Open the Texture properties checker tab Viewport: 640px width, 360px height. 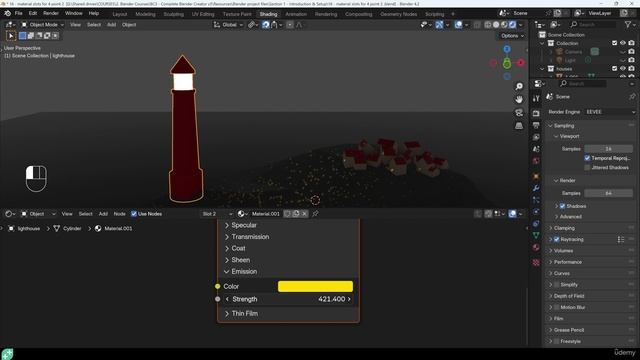coord(536,262)
